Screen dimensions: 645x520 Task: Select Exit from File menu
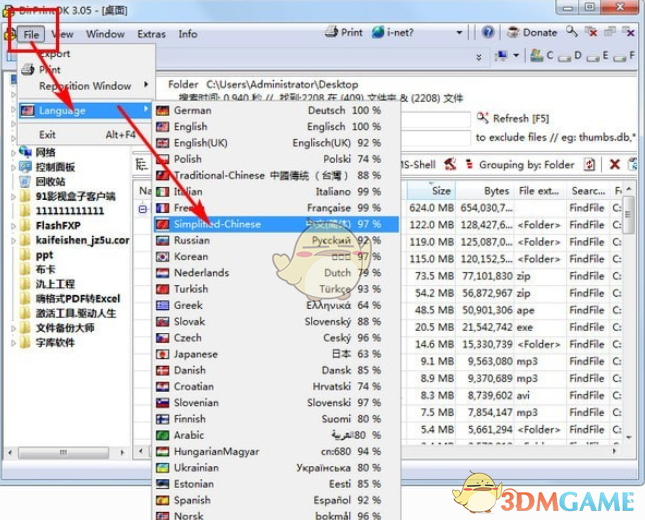85,135
